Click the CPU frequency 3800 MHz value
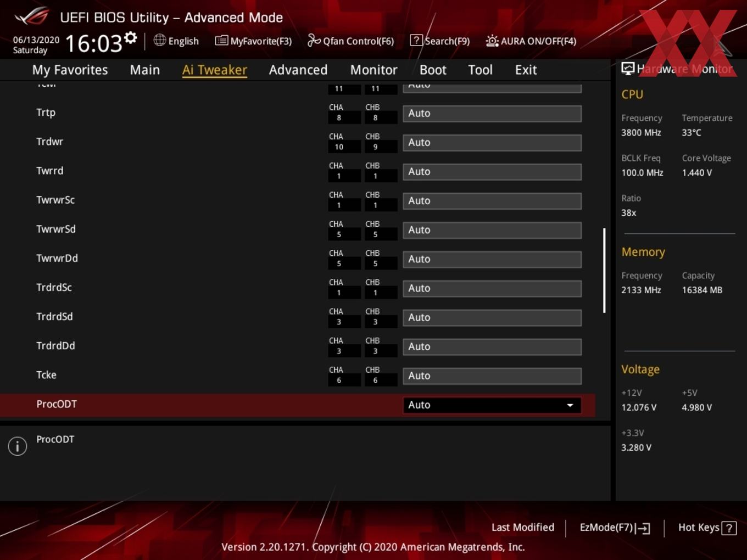 [641, 132]
